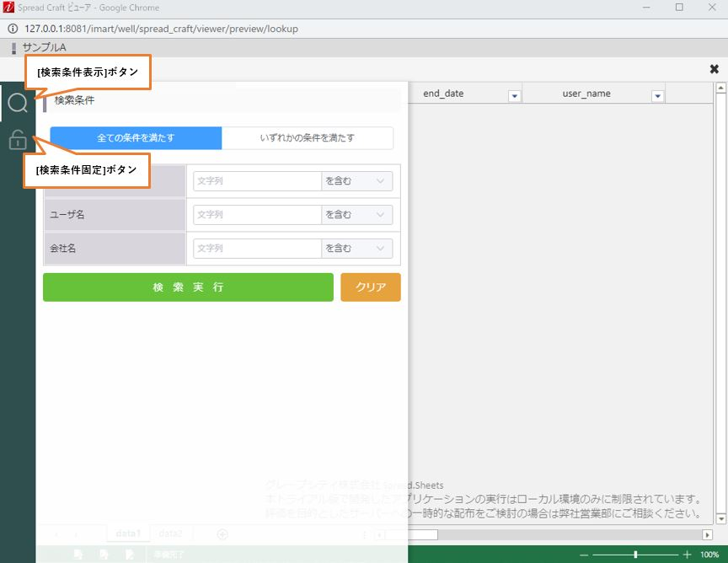Click the search conditions magnifier icon

pos(18,104)
